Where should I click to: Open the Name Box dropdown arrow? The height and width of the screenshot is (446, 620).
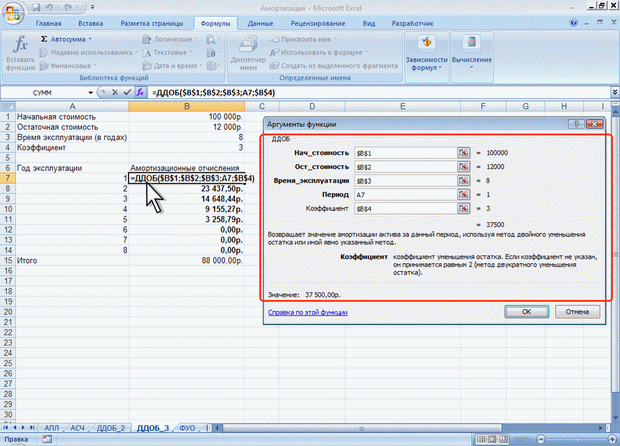(91, 93)
